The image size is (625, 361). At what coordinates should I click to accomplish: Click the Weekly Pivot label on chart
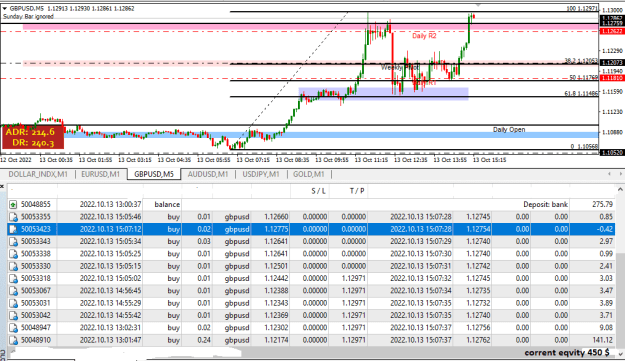400,67
